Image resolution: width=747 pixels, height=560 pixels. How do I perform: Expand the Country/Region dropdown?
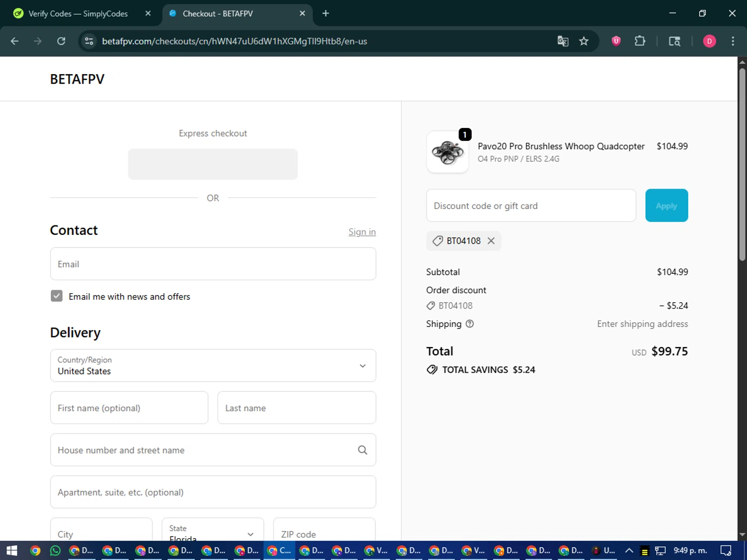pyautogui.click(x=213, y=365)
